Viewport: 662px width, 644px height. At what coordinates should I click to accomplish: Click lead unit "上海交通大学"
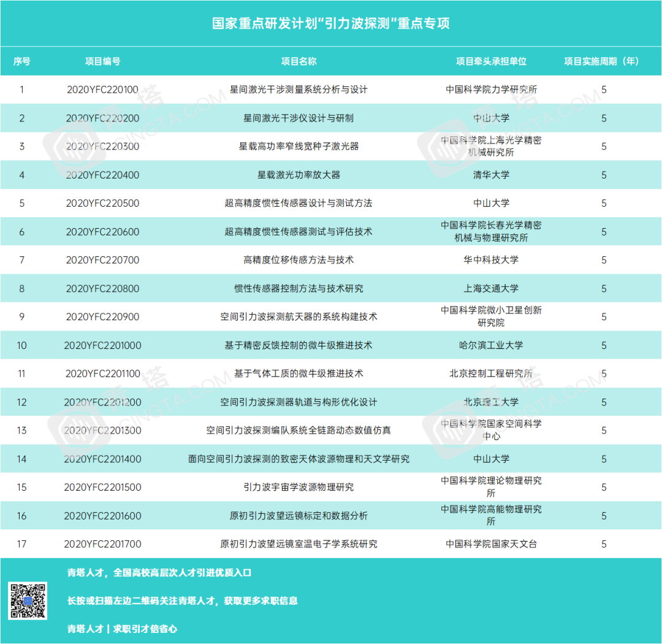click(491, 289)
